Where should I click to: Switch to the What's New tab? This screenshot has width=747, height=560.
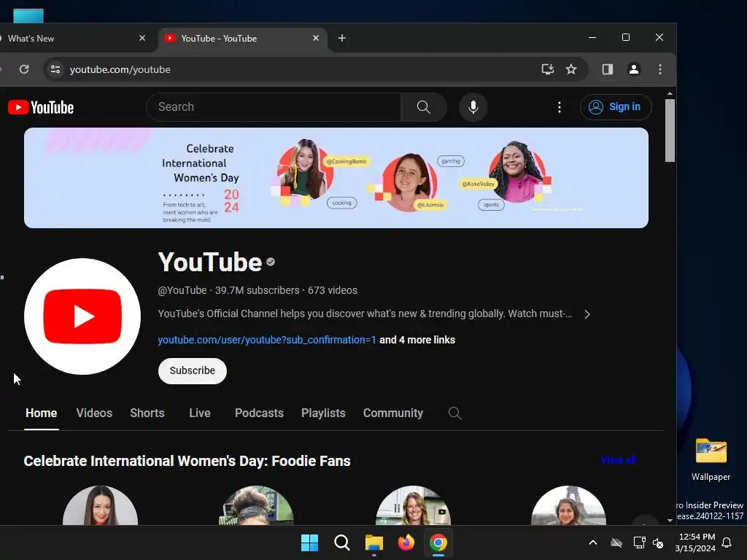[71, 38]
